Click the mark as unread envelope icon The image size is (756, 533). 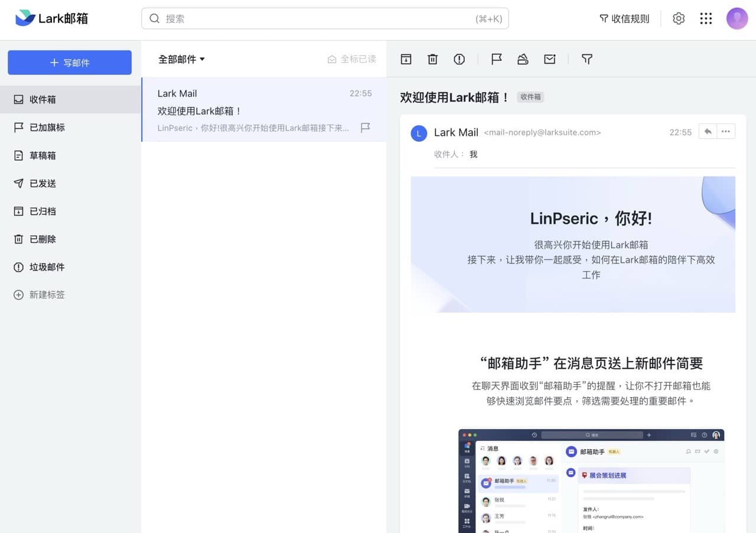(x=550, y=59)
